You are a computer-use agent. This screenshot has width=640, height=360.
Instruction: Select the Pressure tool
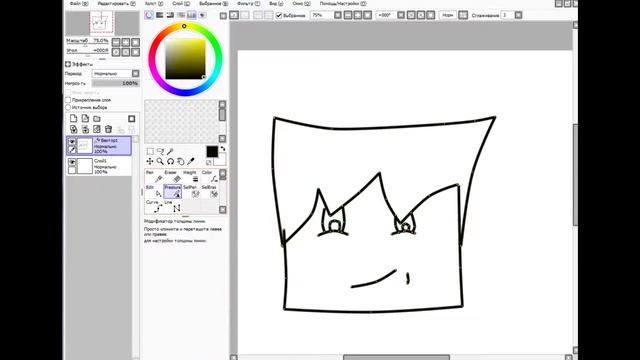tap(173, 191)
